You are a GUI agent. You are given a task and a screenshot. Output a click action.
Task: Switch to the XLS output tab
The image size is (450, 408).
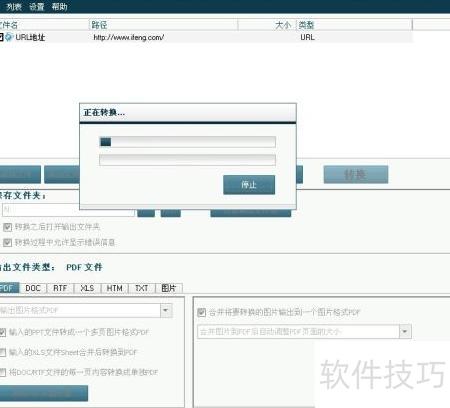click(x=87, y=288)
